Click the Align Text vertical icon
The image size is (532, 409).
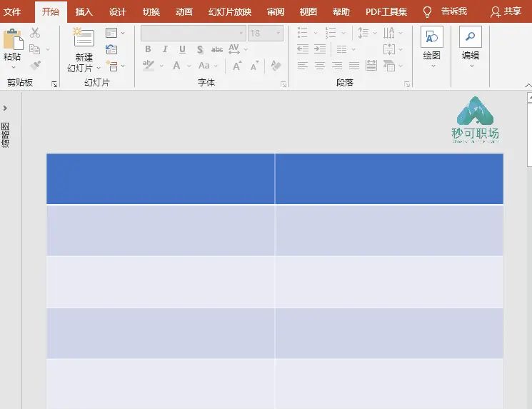click(x=388, y=49)
